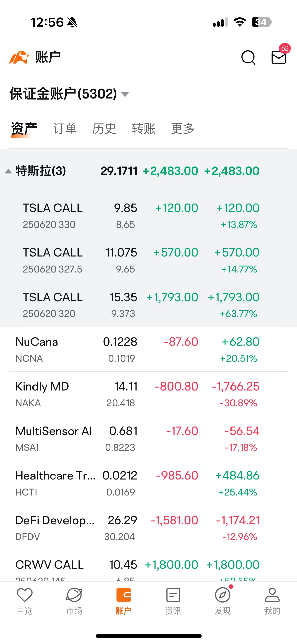The height and width of the screenshot is (644, 297).
Task: Tap the orange bull app logo
Action: coord(19,57)
